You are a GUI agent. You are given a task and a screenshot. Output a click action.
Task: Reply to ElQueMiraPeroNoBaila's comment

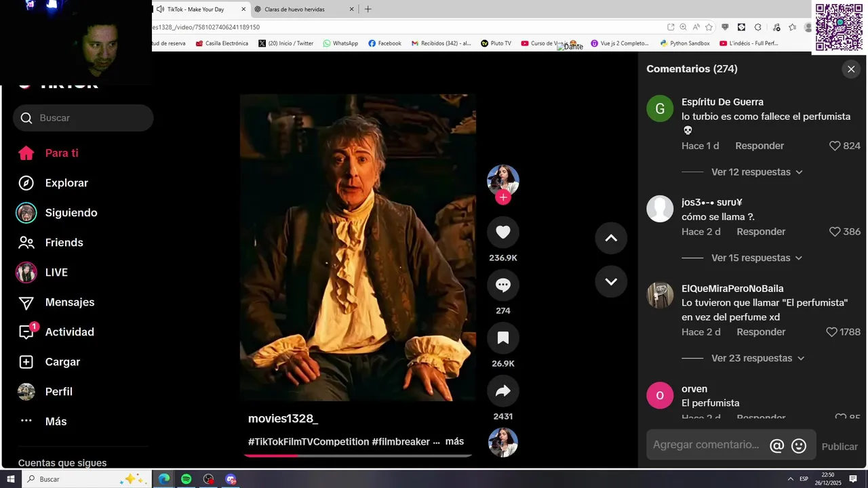pyautogui.click(x=761, y=332)
